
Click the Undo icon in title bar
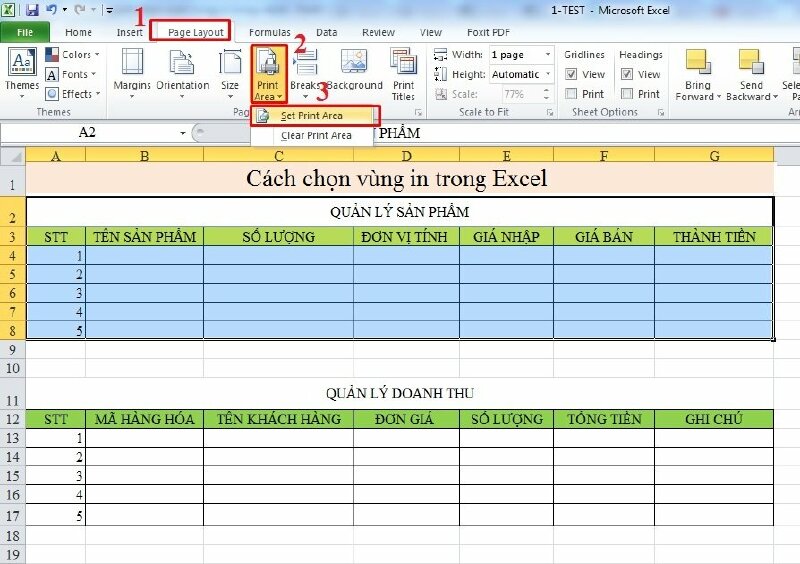click(52, 9)
